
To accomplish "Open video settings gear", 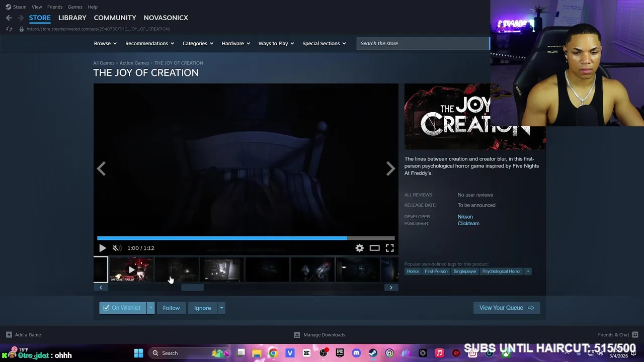I will coord(359,248).
